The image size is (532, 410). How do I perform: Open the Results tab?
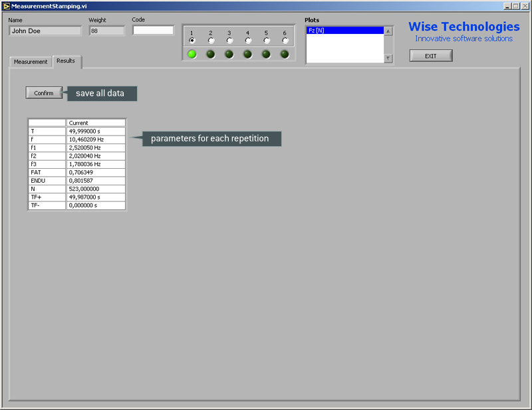point(66,61)
